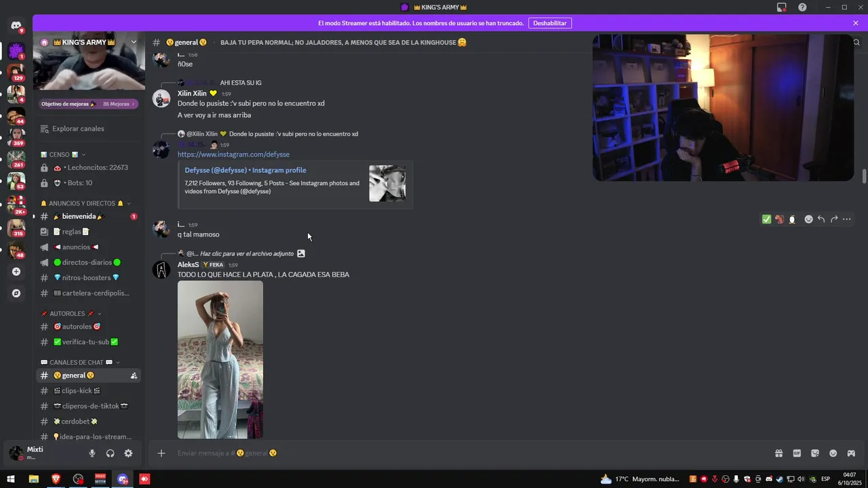This screenshot has height=488, width=868.
Task: Click username AlekS in chat
Action: tap(189, 265)
